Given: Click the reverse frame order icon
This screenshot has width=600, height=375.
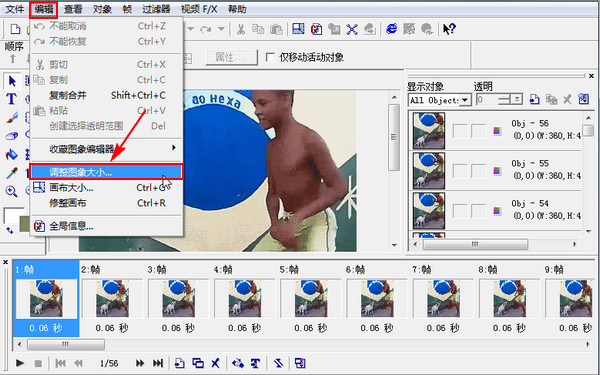Looking at the screenshot, I should click(278, 363).
